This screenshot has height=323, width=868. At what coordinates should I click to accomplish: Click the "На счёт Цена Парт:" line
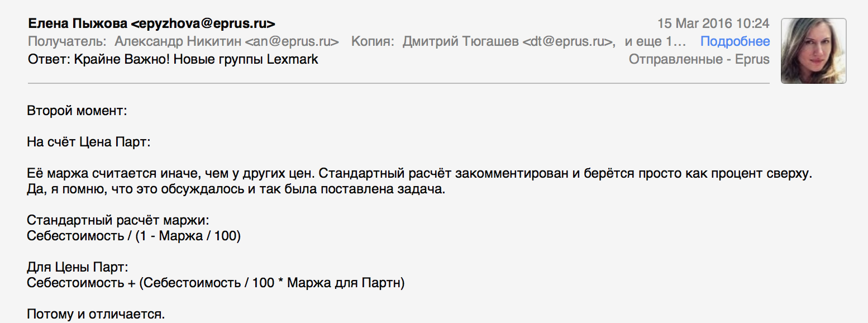[x=88, y=142]
